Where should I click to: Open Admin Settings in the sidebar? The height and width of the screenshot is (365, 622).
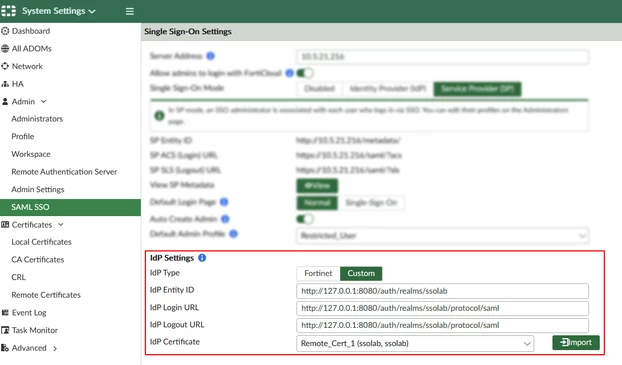pyautogui.click(x=38, y=189)
